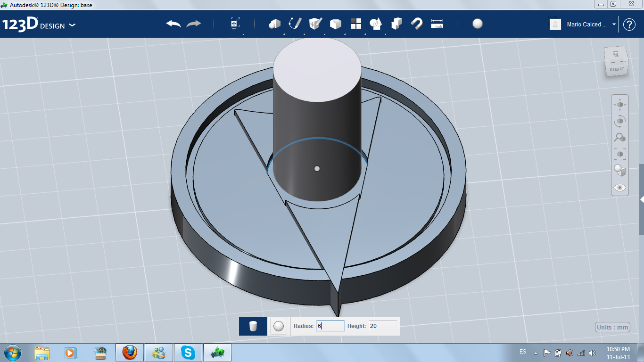Image resolution: width=644 pixels, height=362 pixels.
Task: Open the Material sphere tool
Action: pyautogui.click(x=478, y=24)
